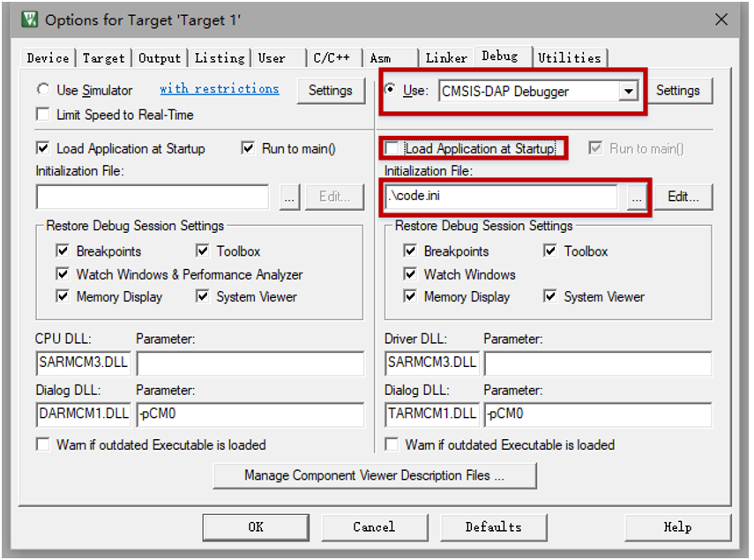Select the Use hardware debugger radio button

coord(391,91)
